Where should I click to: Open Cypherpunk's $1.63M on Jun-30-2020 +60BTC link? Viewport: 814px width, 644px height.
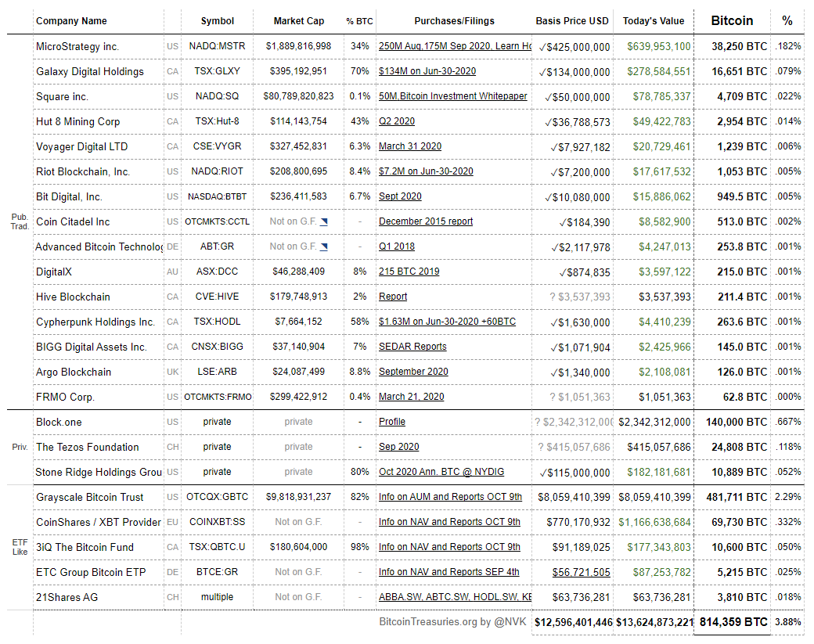(x=448, y=322)
